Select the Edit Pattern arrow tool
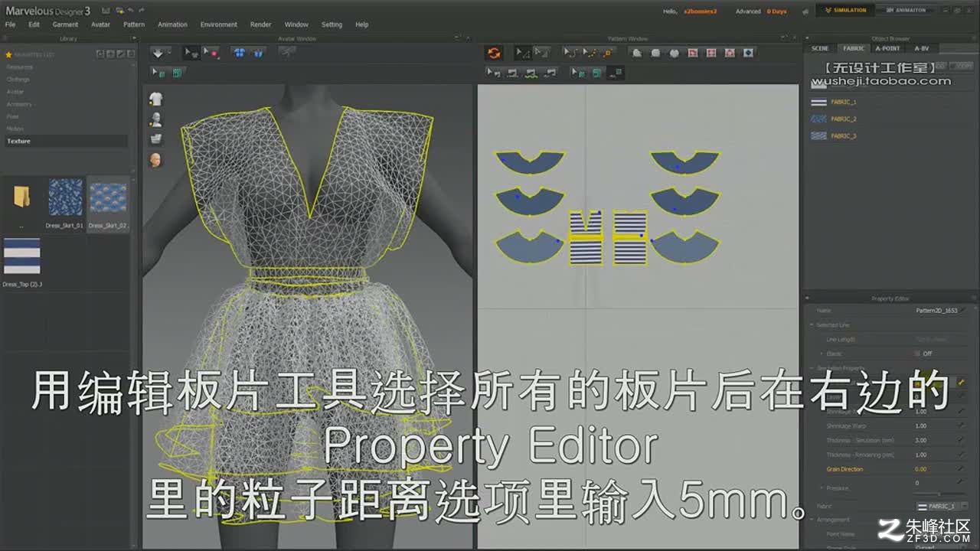 click(522, 53)
